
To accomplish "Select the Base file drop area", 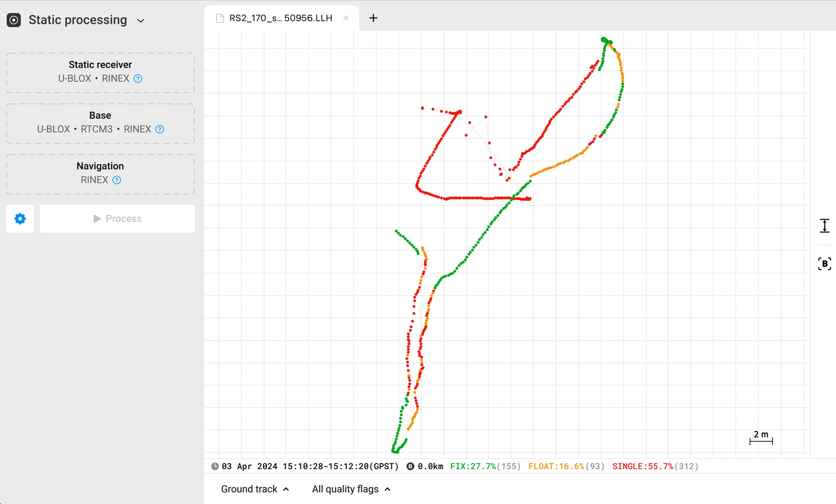I will (100, 123).
